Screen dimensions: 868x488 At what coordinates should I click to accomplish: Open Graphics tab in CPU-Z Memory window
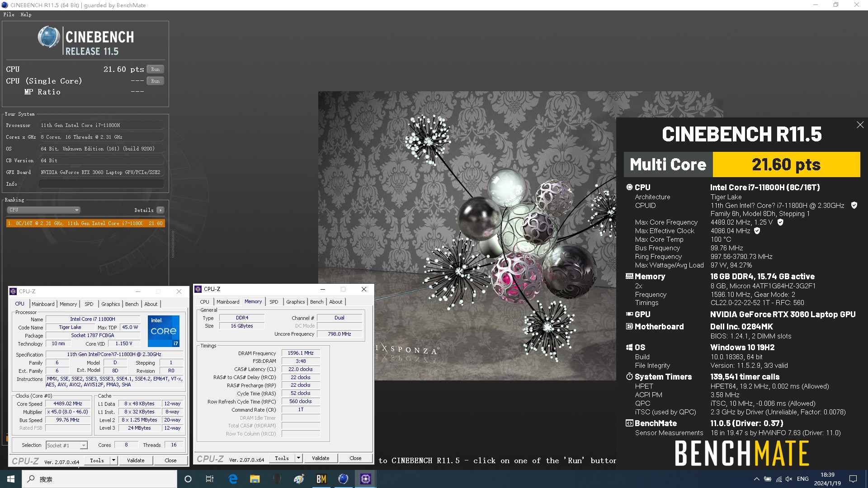tap(296, 302)
